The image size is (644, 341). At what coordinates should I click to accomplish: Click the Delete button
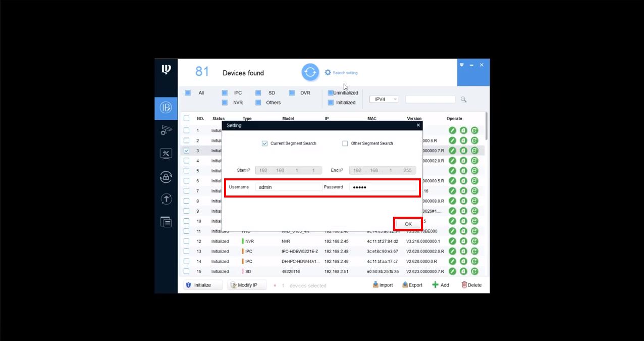click(x=471, y=285)
